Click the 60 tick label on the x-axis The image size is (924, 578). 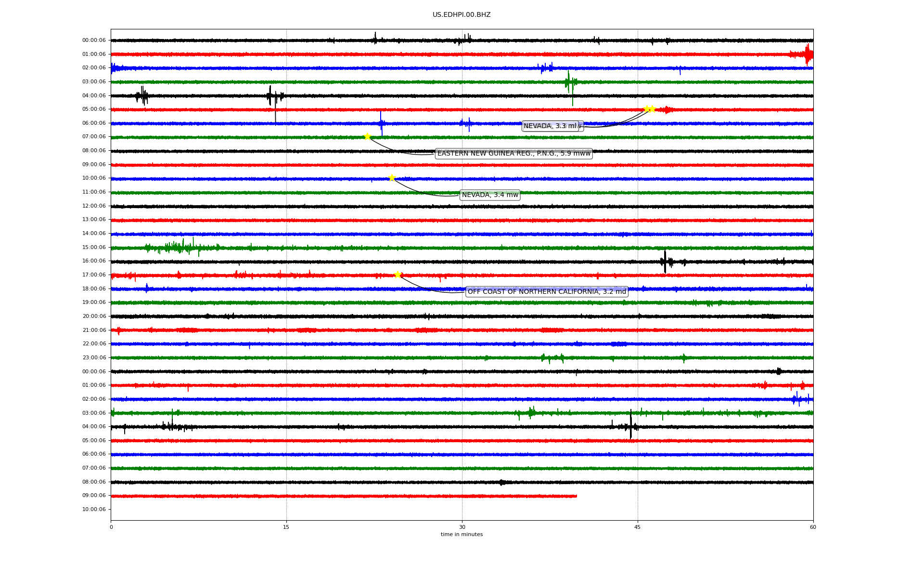tap(813, 527)
